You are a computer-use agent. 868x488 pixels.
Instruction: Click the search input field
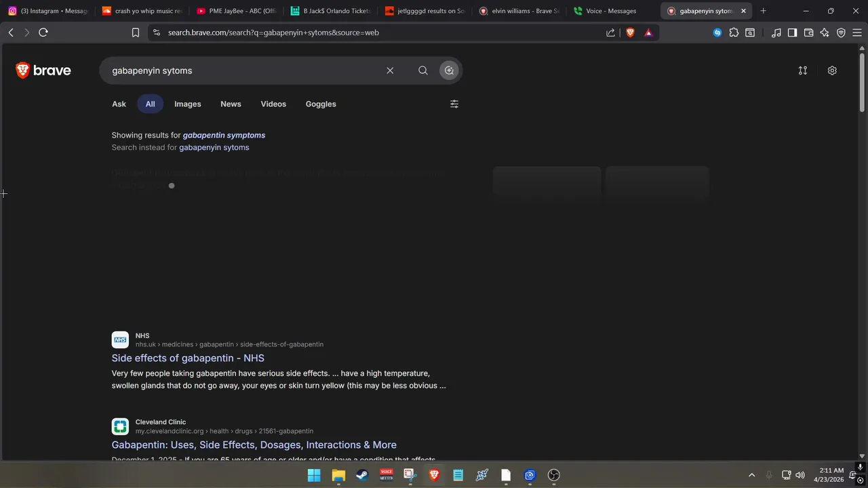pos(244,70)
